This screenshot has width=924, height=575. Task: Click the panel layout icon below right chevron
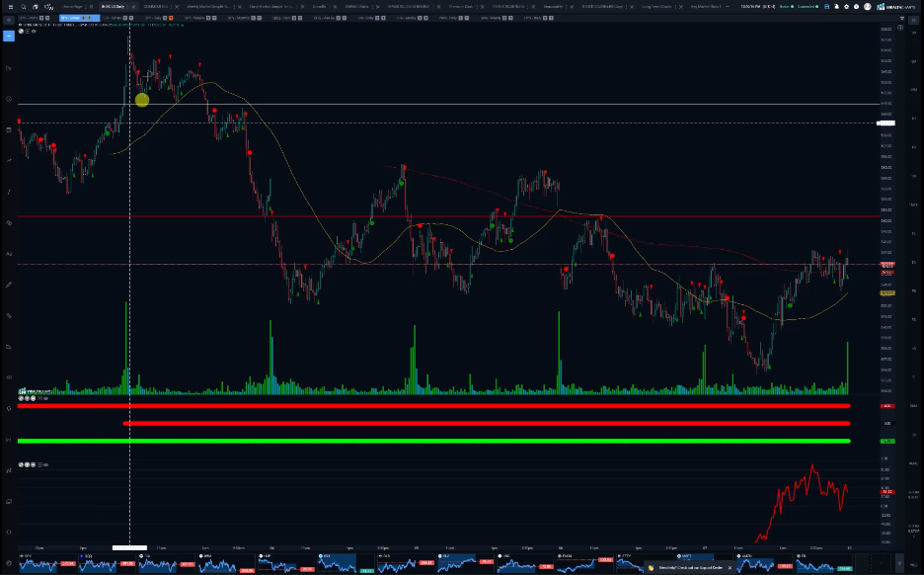click(x=900, y=28)
